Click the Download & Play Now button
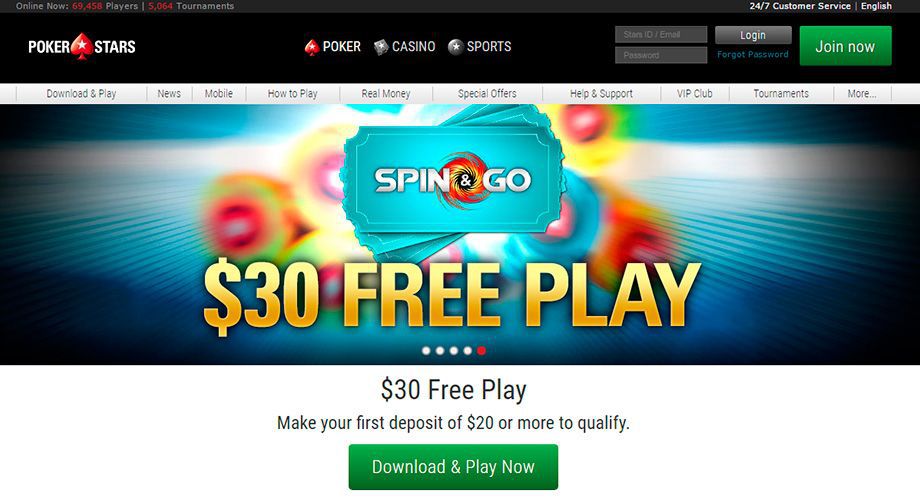Viewport: 920px width, 498px height. [453, 467]
